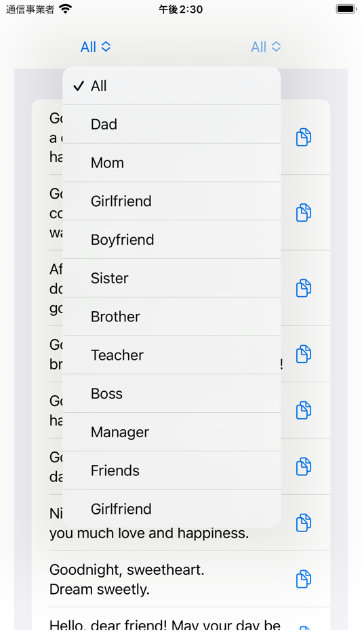Choose Mom from the recipient menu
362x644 pixels.
click(x=172, y=163)
